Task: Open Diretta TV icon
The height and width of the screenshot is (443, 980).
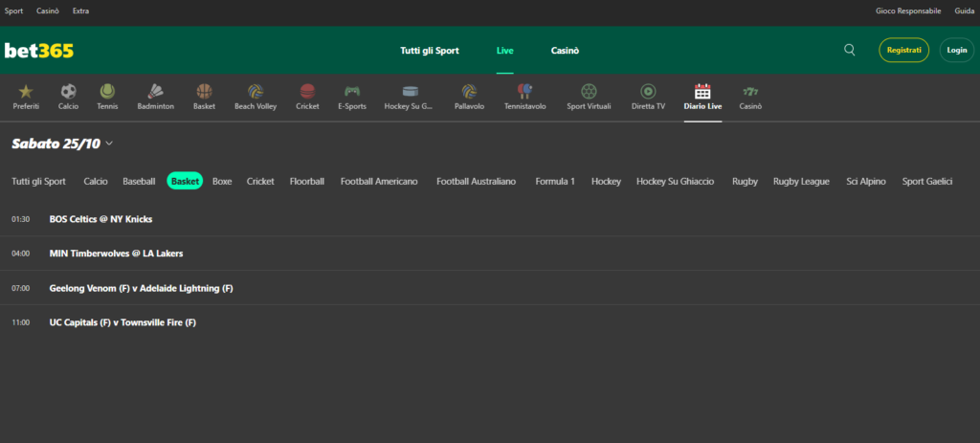Action: [648, 92]
